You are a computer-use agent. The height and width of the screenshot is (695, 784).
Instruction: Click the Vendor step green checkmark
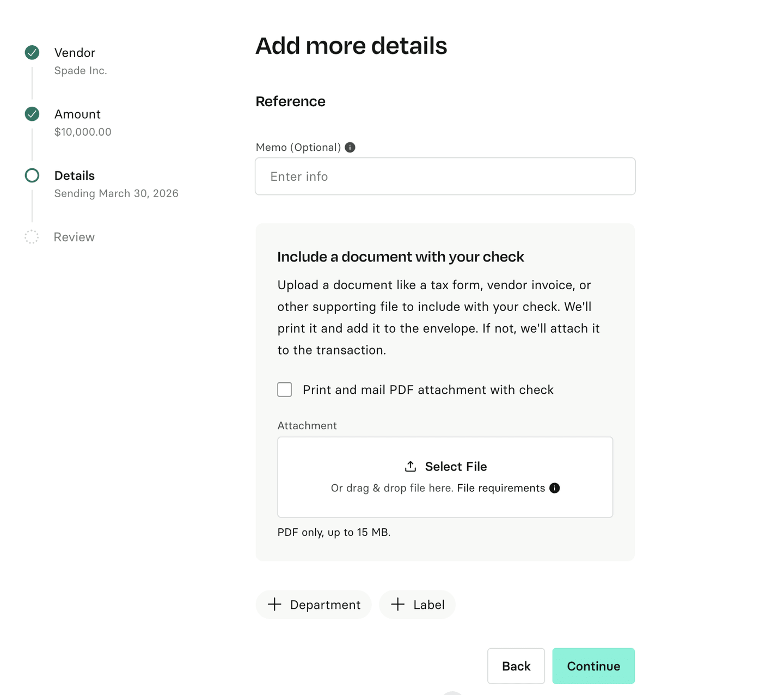pos(32,53)
